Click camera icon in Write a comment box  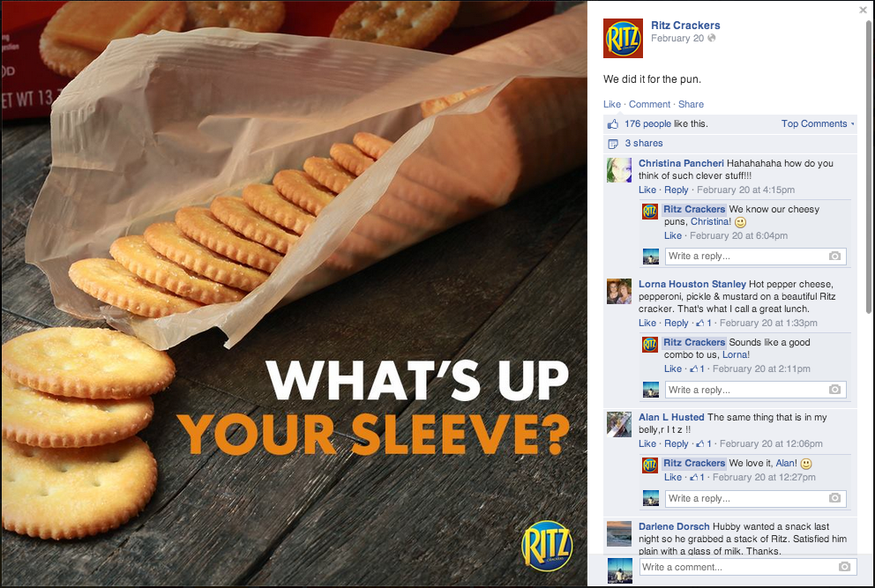coord(844,567)
